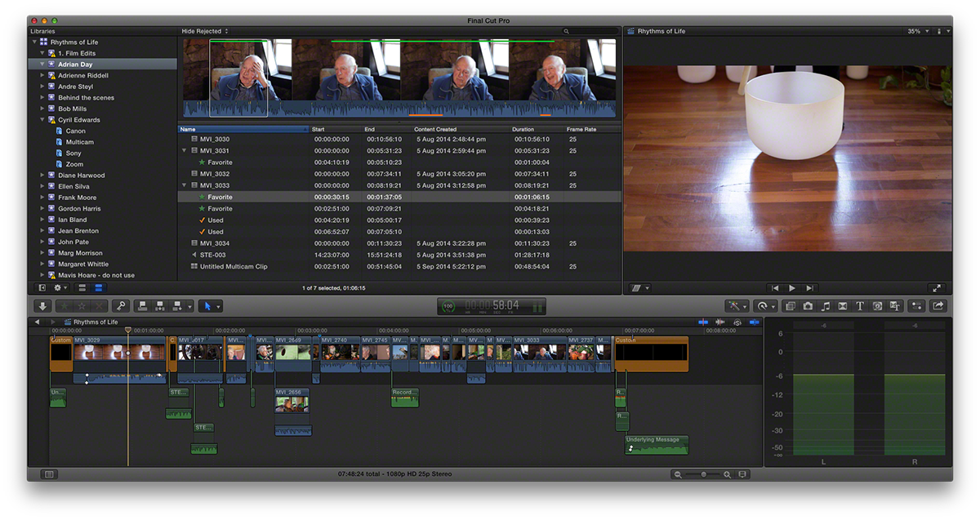Zoom out the timeline with minus magnifier
The width and height of the screenshot is (980, 520).
point(678,474)
